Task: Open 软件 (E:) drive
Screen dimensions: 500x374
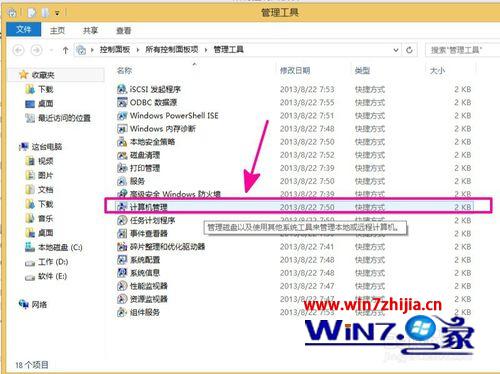Action: click(53, 276)
